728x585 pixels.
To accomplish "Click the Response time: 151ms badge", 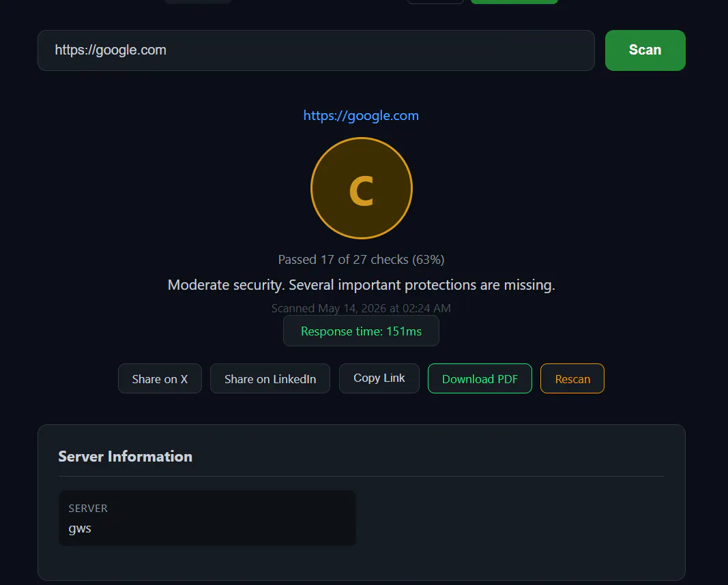I will point(361,331).
